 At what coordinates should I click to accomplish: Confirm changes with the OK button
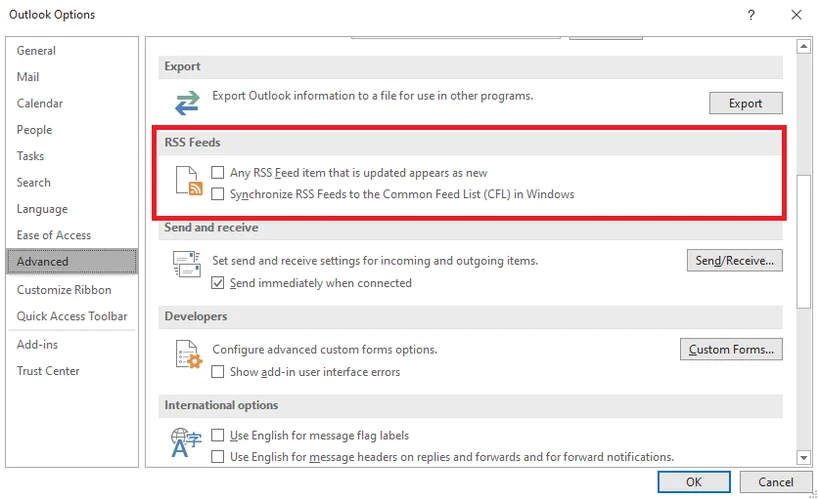tap(693, 482)
